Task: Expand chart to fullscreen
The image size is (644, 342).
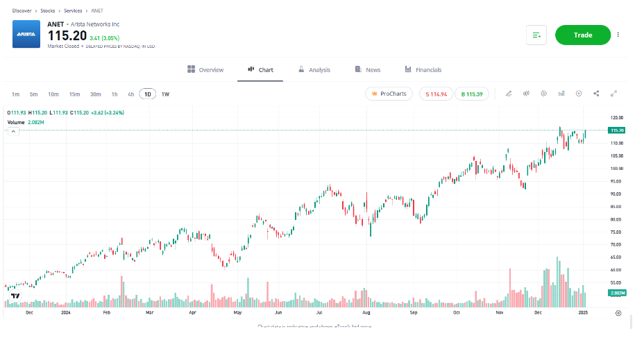Action: 613,94
